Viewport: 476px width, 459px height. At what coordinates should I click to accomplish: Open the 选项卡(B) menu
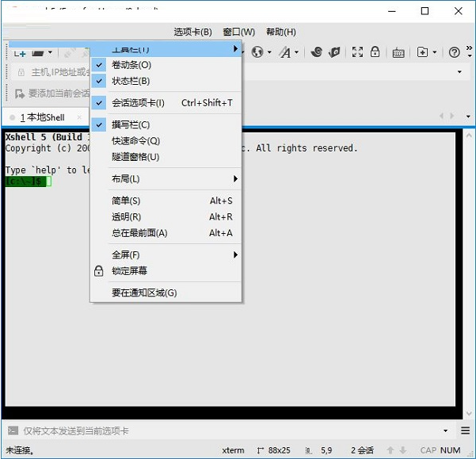point(192,32)
